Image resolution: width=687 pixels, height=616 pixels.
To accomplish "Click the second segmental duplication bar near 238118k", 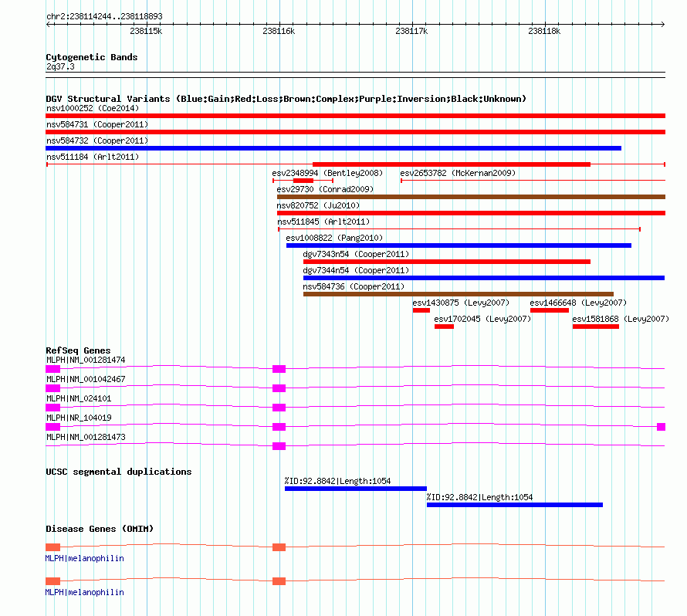I will coord(515,505).
